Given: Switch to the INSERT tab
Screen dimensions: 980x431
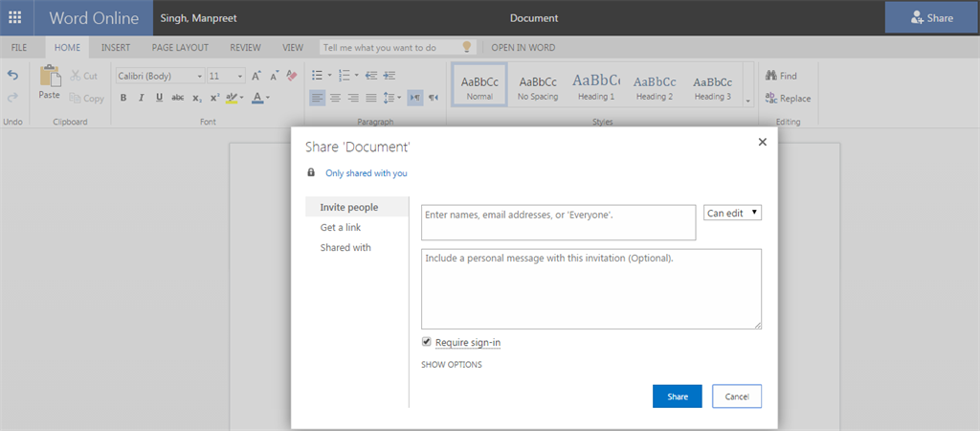Looking at the screenshot, I should click(116, 48).
